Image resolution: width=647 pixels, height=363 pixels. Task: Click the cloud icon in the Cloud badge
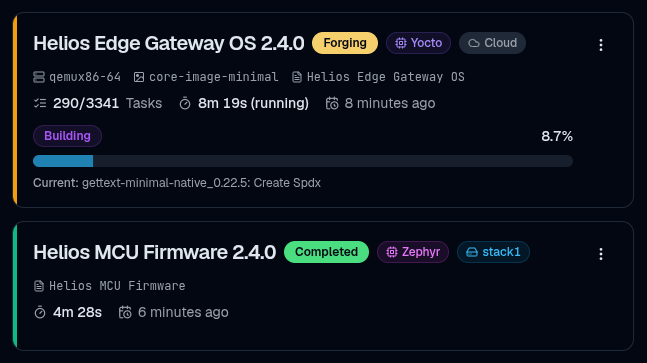(x=474, y=43)
